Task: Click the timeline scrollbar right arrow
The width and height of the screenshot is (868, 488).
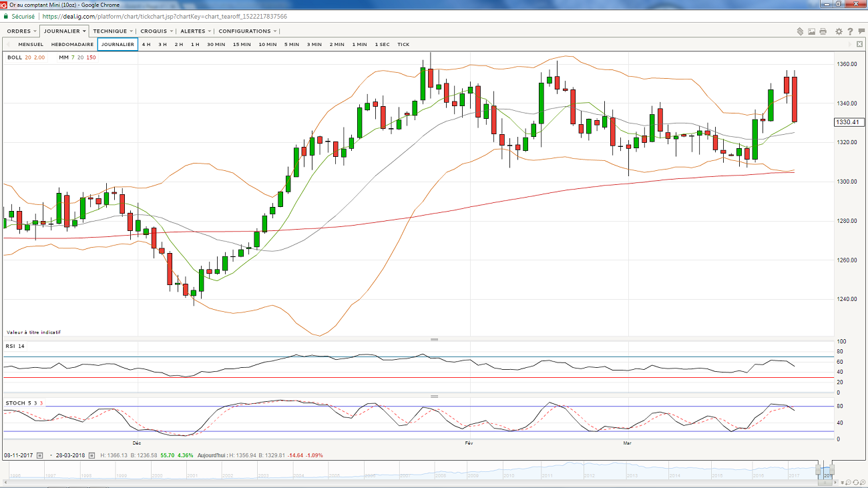Action: tap(835, 483)
